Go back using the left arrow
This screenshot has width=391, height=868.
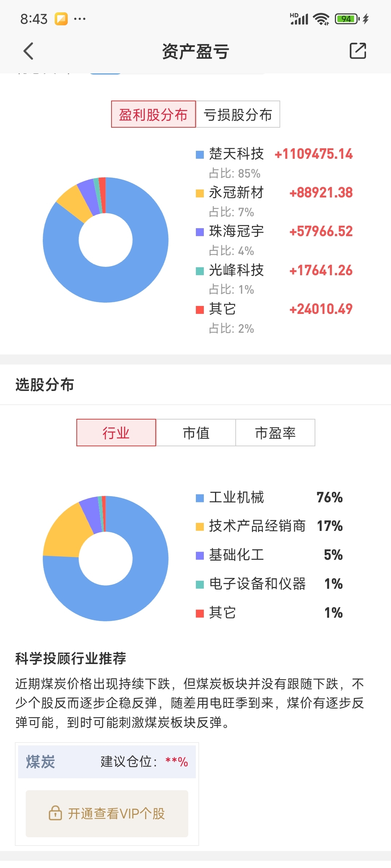[28, 51]
